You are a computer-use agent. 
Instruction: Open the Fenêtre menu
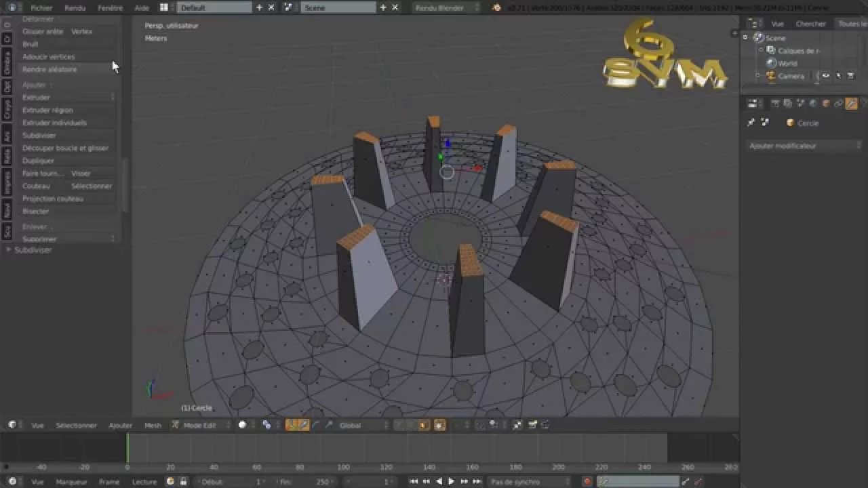point(110,7)
